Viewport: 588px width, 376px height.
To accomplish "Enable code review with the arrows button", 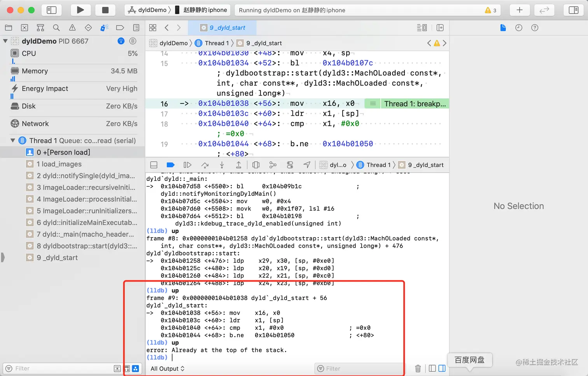I will click(544, 10).
